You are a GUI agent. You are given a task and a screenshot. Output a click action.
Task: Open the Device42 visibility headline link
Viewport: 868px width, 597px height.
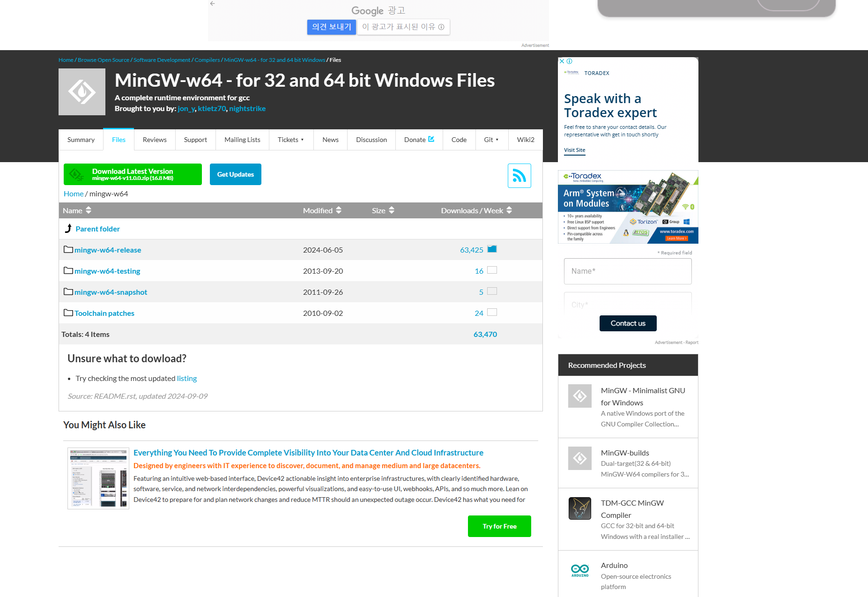[x=308, y=453]
